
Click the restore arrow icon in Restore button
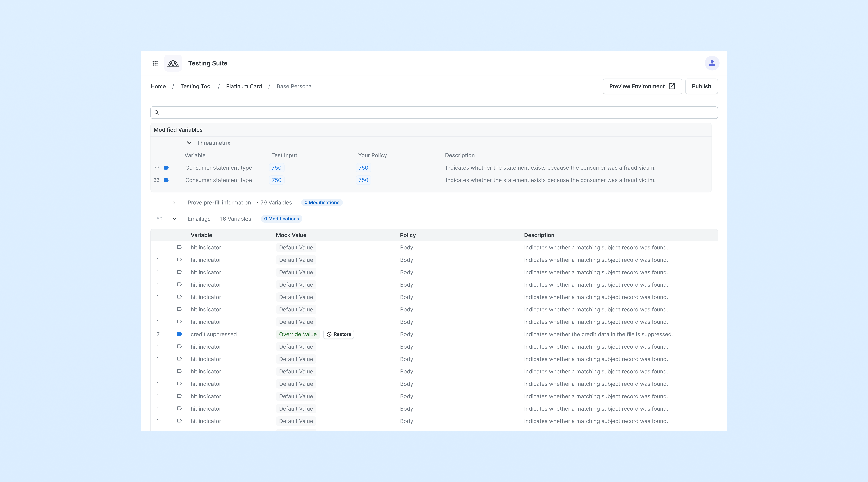329,334
